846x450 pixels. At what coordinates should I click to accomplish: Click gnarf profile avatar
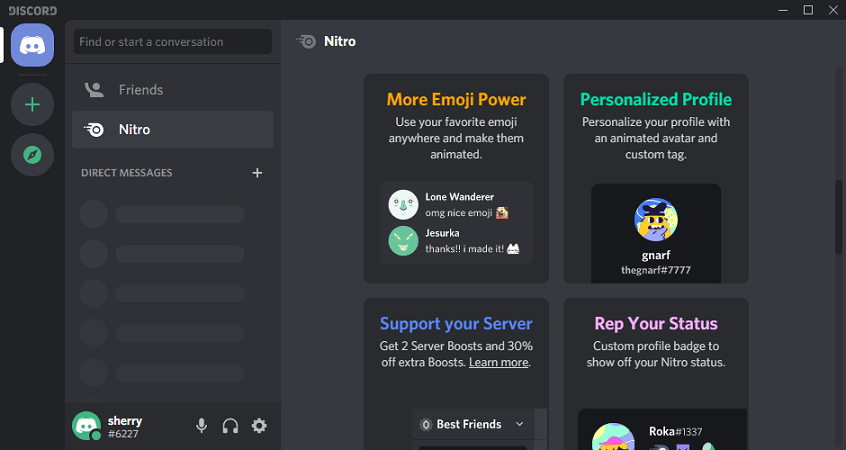tap(656, 220)
